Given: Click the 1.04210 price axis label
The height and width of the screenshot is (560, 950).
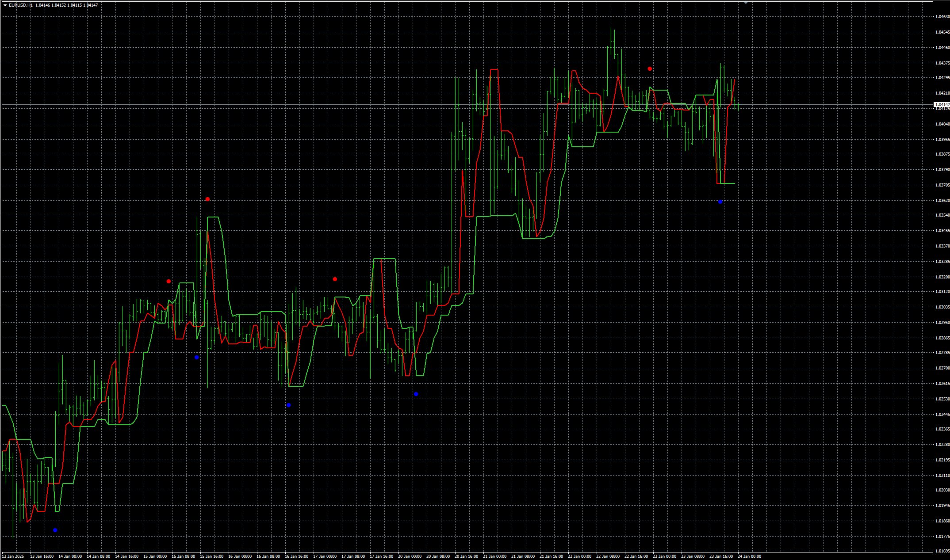Looking at the screenshot, I should coord(942,93).
